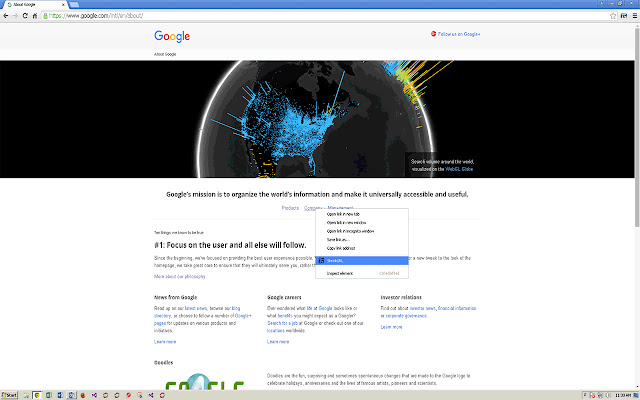The width and height of the screenshot is (640, 400).
Task: Choose Open link in new window
Action: click(362, 223)
